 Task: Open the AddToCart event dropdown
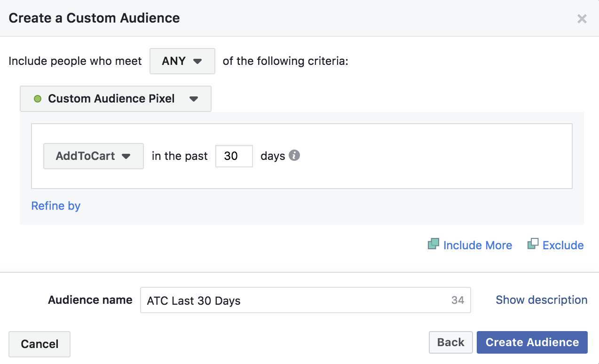[x=94, y=156]
